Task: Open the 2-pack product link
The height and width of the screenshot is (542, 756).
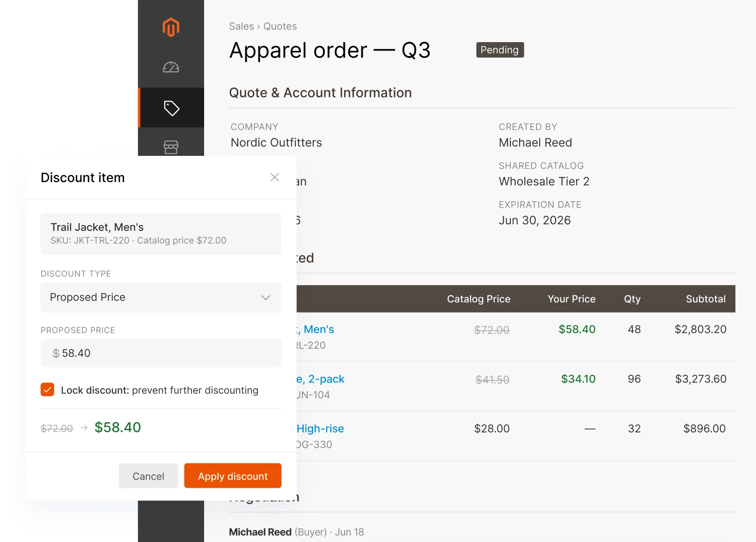Action: tap(321, 379)
